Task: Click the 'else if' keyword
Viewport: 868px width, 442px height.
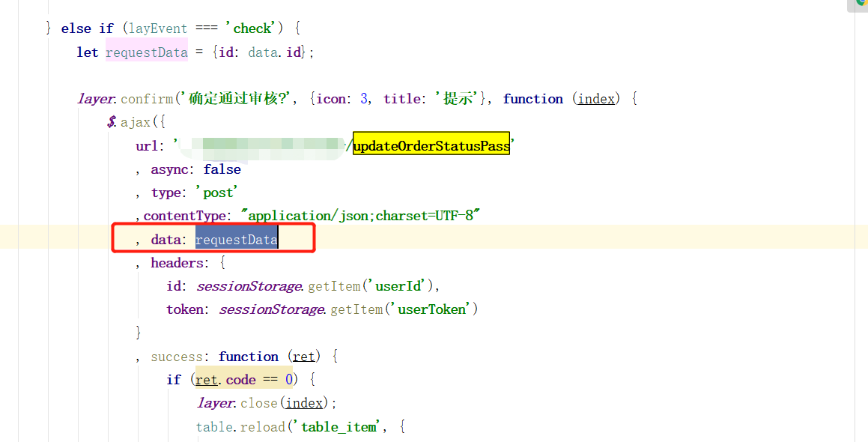Action: click(x=87, y=28)
